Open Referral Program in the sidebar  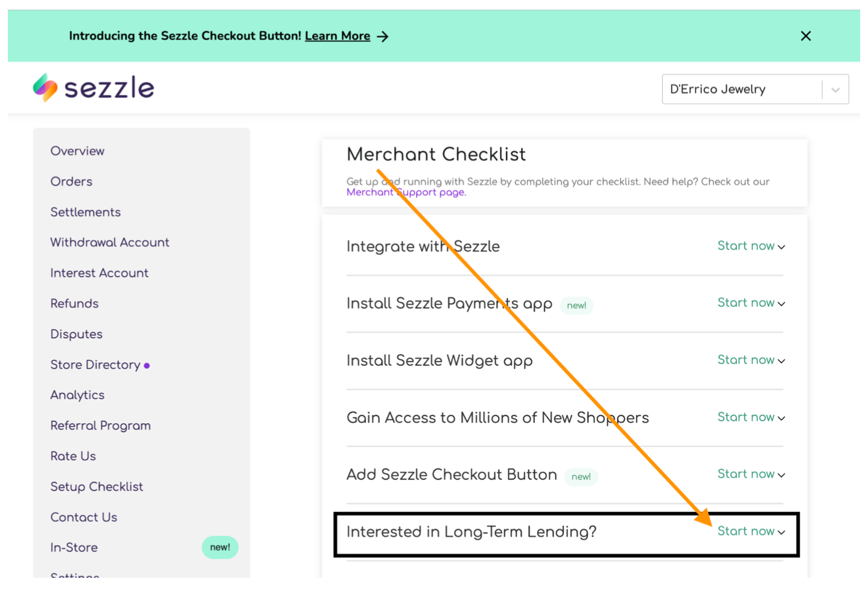(100, 426)
